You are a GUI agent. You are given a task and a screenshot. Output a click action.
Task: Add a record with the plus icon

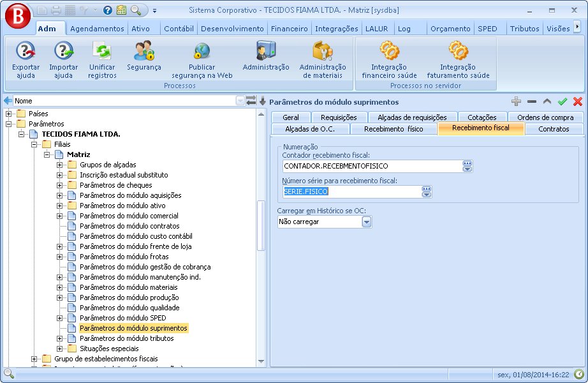pyautogui.click(x=516, y=101)
